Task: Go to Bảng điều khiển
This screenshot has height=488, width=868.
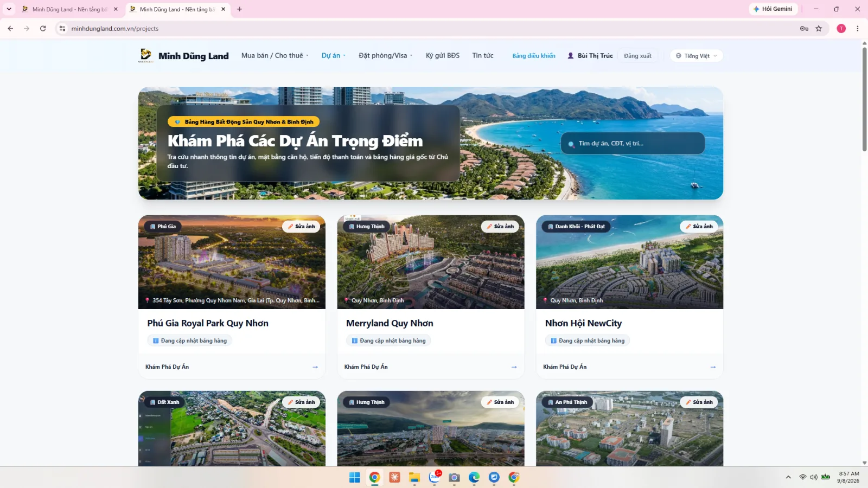Action: (x=534, y=56)
